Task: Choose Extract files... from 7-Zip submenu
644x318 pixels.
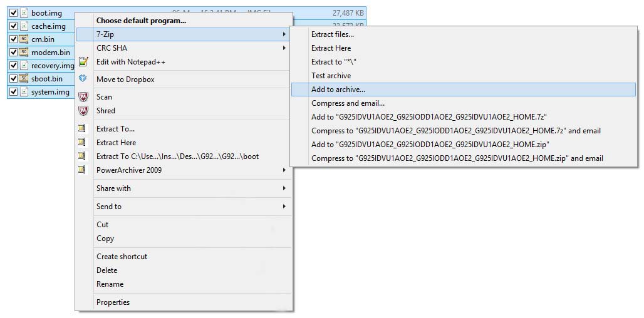Action: pos(333,34)
